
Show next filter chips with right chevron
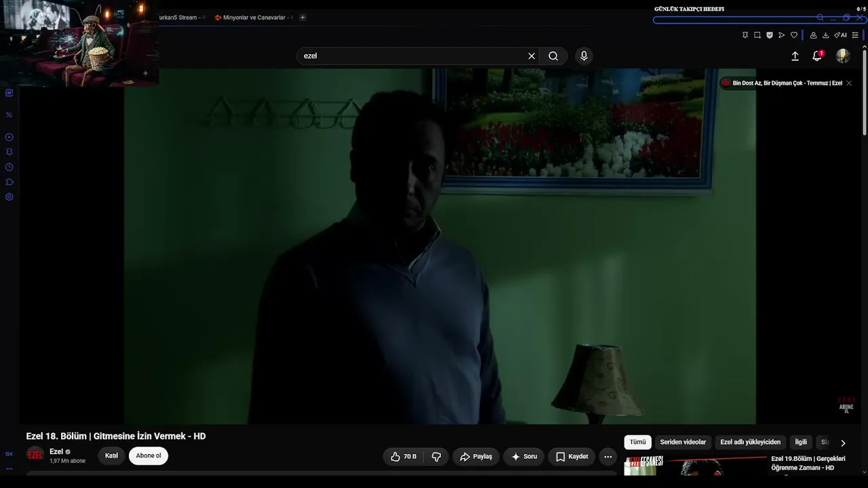point(843,443)
